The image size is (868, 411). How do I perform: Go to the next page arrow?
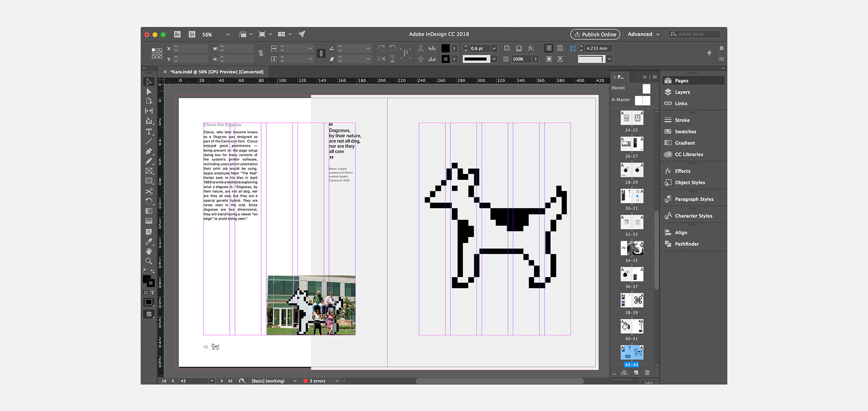coord(222,381)
